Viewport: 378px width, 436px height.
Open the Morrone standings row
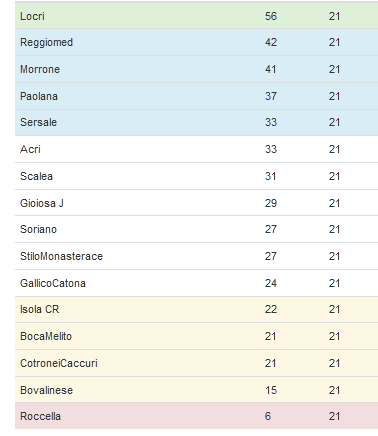pyautogui.click(x=196, y=69)
